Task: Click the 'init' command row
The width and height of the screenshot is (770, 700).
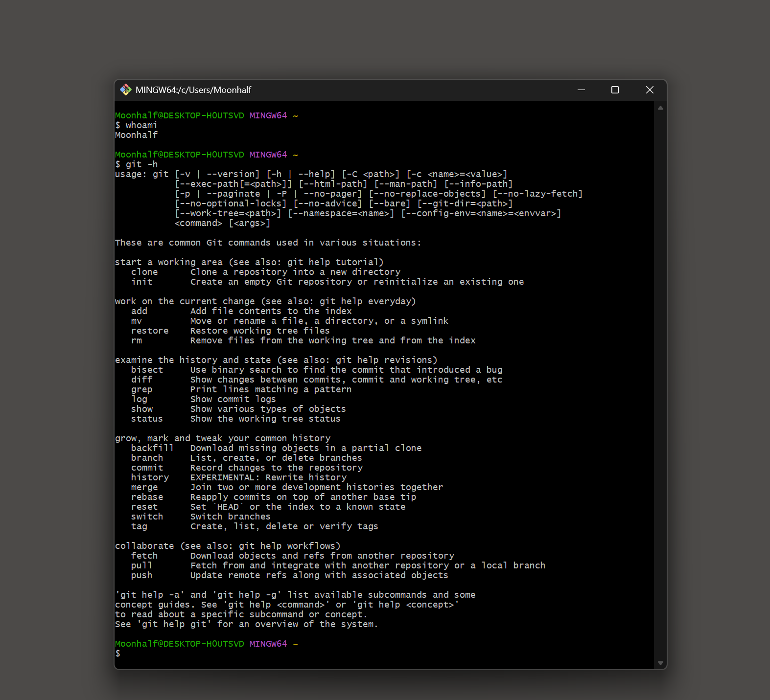Action: pyautogui.click(x=327, y=282)
